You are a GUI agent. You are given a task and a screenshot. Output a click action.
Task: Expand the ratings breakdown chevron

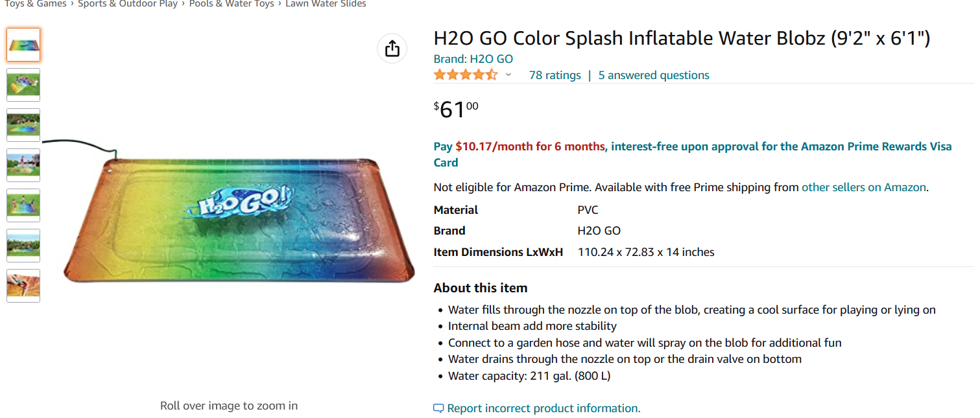point(508,75)
